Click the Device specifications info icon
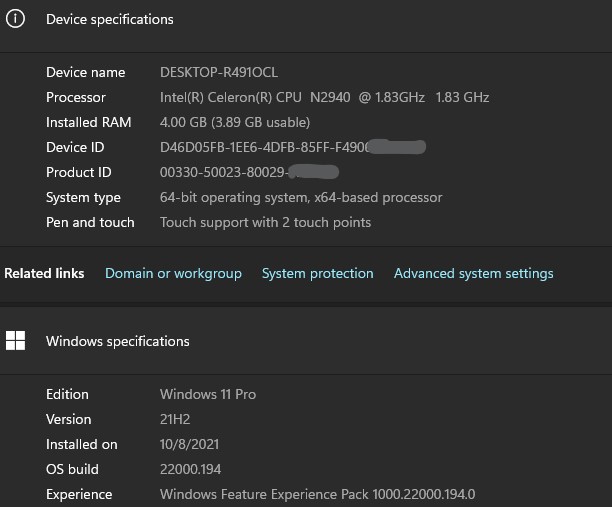This screenshot has height=507, width=612. coord(15,19)
